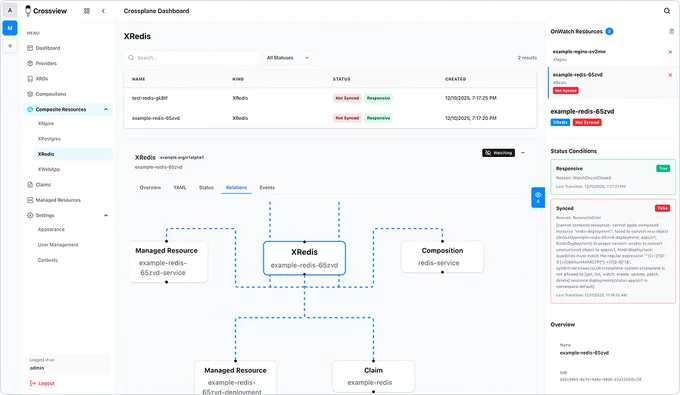The width and height of the screenshot is (680, 395).
Task: Navigate to Compositions
Action: point(51,94)
